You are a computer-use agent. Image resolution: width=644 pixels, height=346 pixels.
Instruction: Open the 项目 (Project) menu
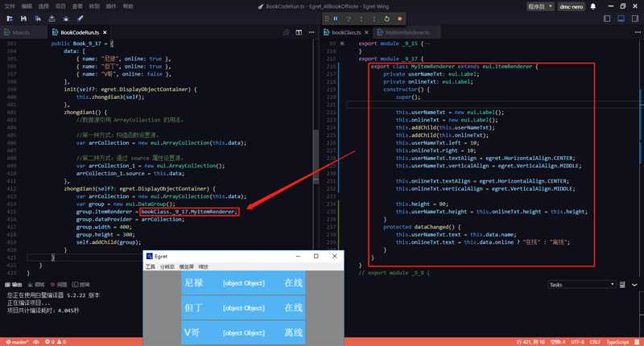pos(60,6)
